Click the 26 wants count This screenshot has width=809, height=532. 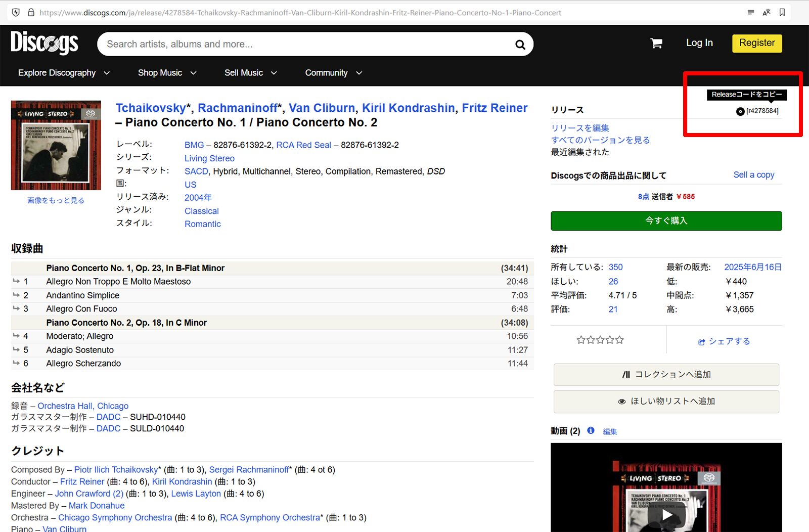pyautogui.click(x=613, y=281)
